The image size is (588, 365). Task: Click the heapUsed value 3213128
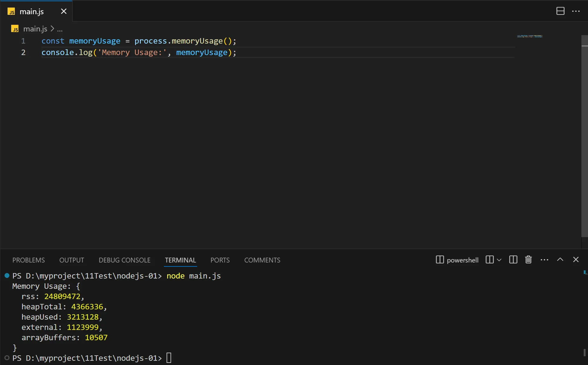(x=83, y=317)
